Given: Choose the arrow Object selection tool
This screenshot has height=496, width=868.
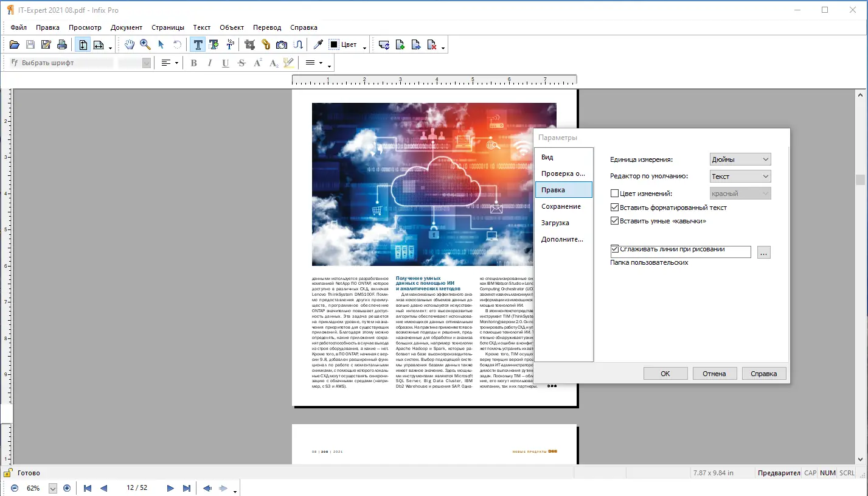Looking at the screenshot, I should click(161, 44).
